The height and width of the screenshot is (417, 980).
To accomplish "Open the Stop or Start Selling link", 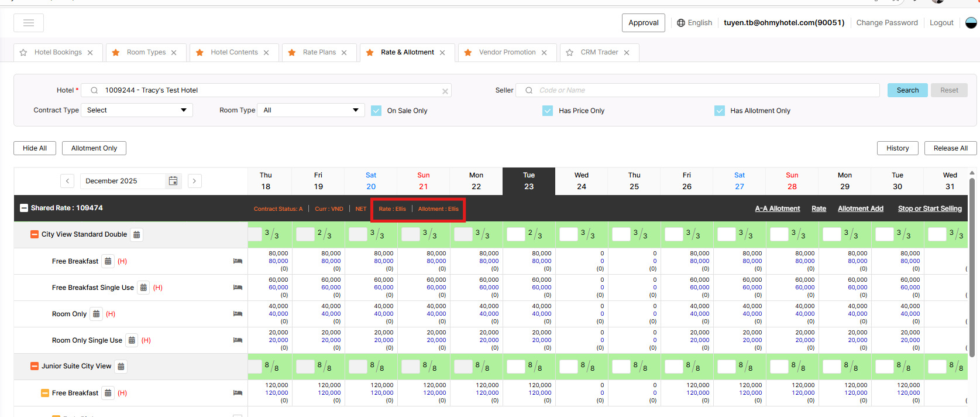I will (930, 208).
